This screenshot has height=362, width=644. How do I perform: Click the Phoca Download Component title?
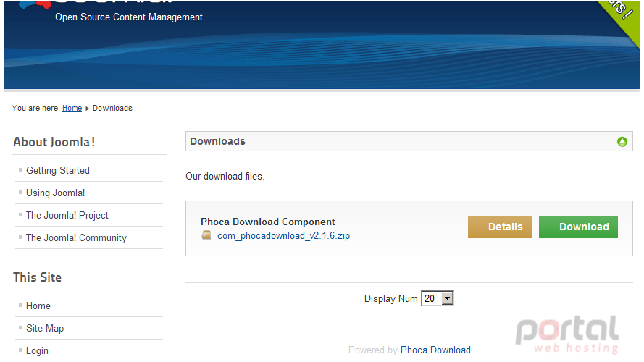coord(268,222)
